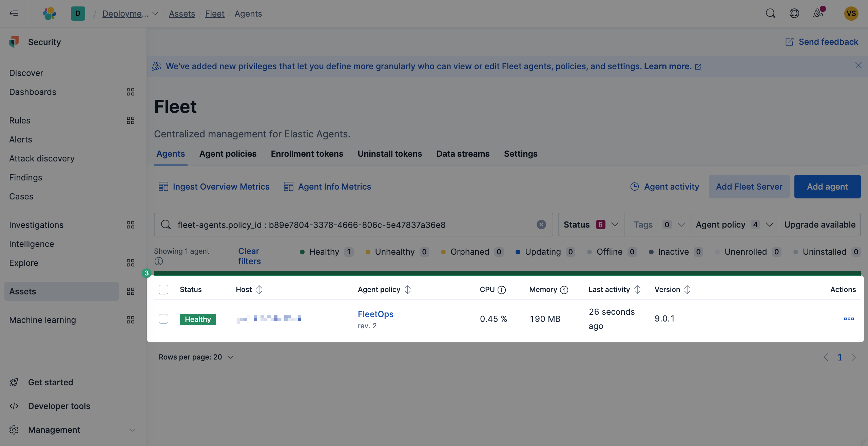Open Machine learning submenu grid icon

[131, 320]
